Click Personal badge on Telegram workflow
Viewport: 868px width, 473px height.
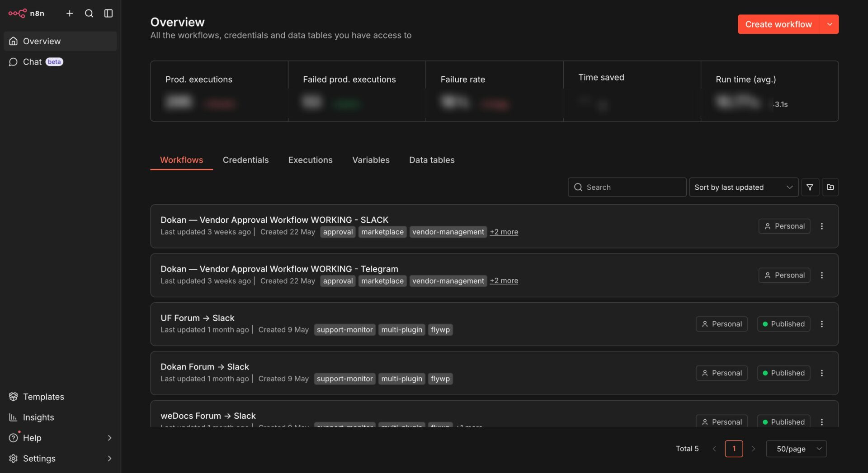(784, 275)
